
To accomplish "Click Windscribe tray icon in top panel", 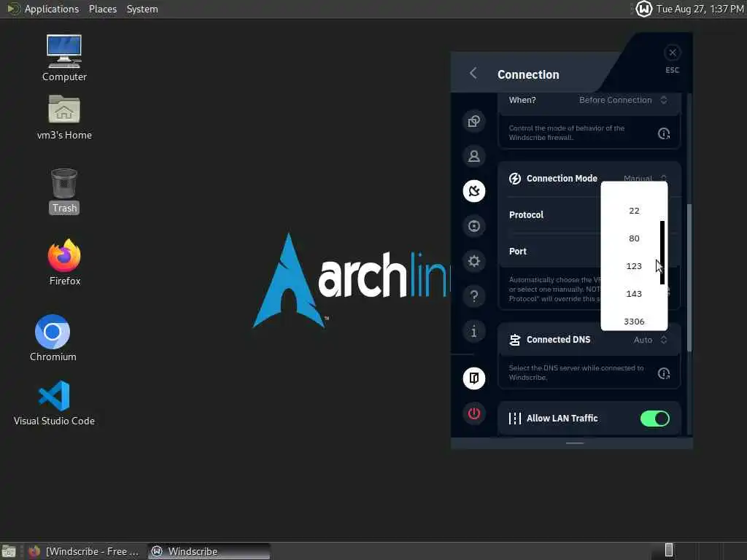I will 643,9.
